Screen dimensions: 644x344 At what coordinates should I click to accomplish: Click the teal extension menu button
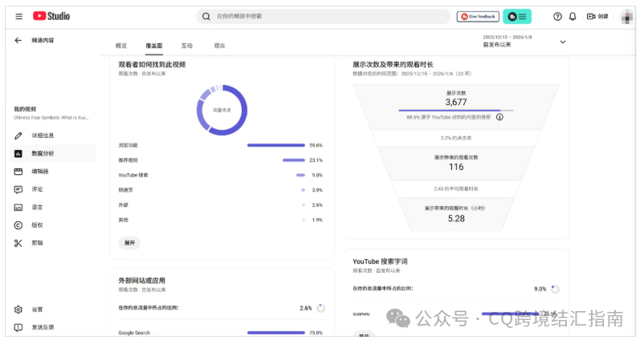517,16
